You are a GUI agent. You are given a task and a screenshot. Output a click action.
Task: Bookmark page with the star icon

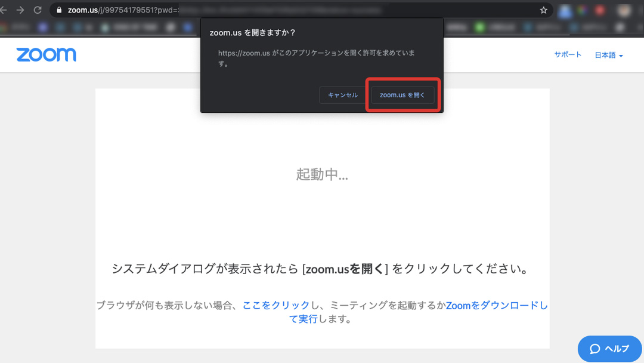coord(543,10)
